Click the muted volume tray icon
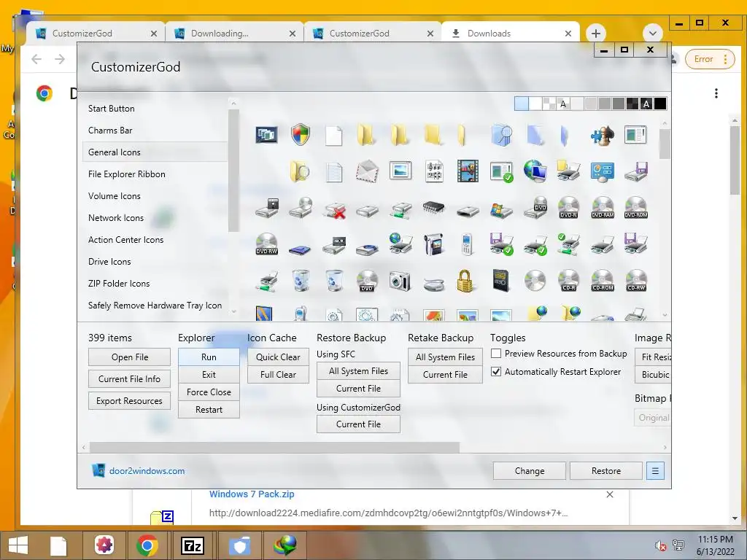747x560 pixels. point(660,545)
